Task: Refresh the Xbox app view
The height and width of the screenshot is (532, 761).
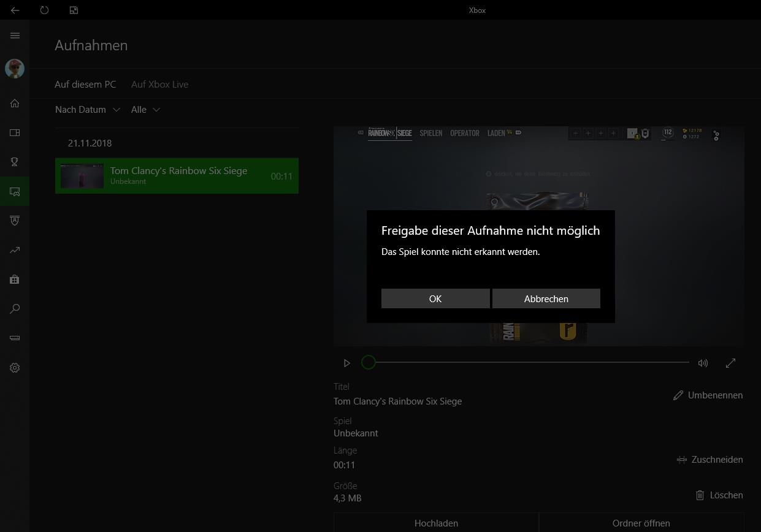Action: [x=44, y=10]
